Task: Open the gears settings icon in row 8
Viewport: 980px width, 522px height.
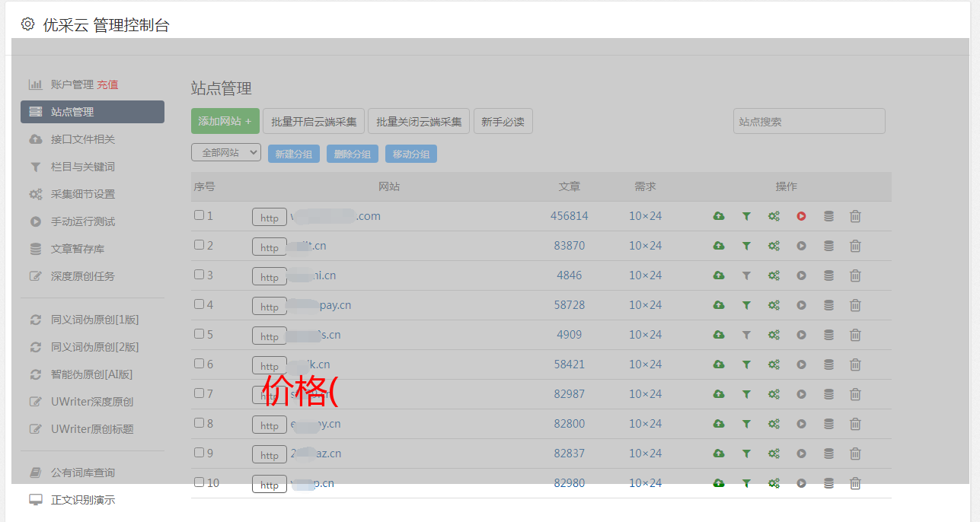Action: (x=774, y=424)
